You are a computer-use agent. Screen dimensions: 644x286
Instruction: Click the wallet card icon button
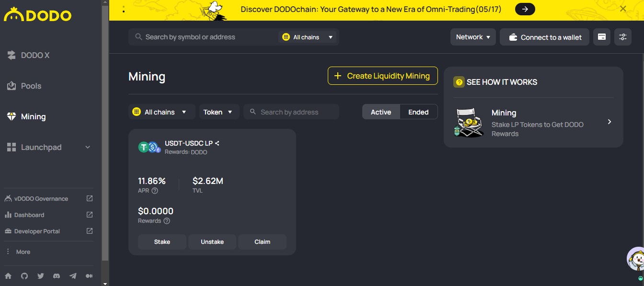(x=602, y=37)
